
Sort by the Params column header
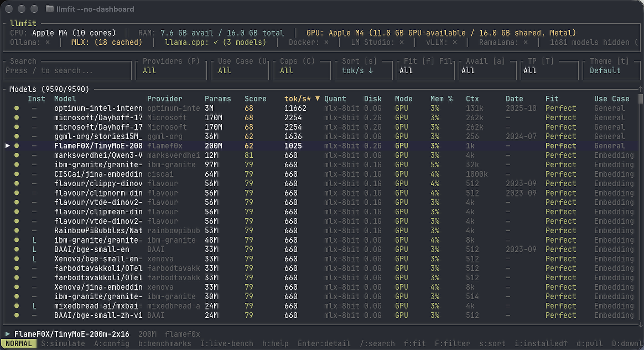coord(218,99)
